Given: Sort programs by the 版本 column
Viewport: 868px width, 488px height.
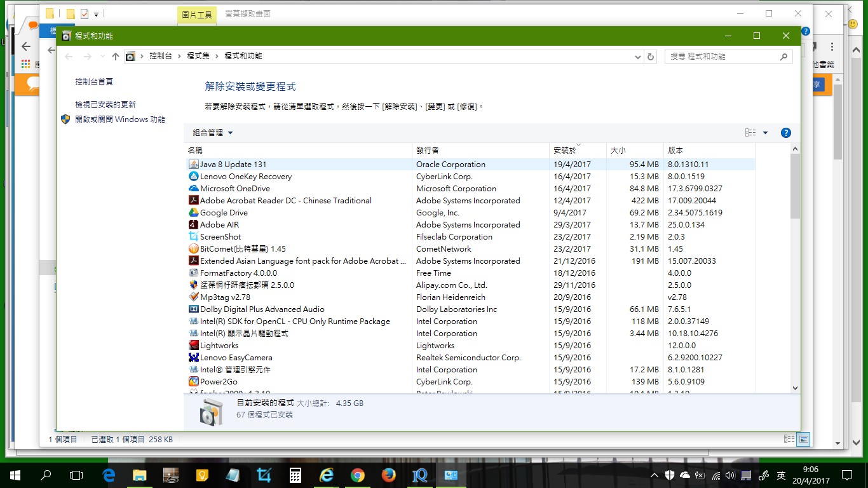Looking at the screenshot, I should (709, 151).
